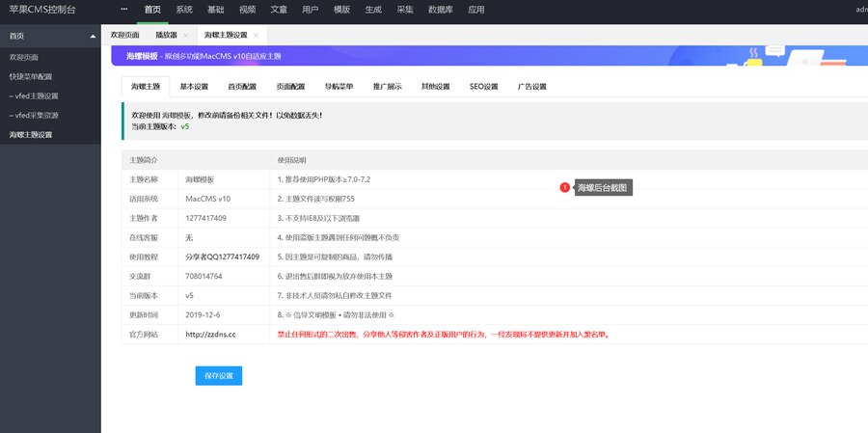Open 快捷菜单配置 in the sidebar

pyautogui.click(x=31, y=76)
